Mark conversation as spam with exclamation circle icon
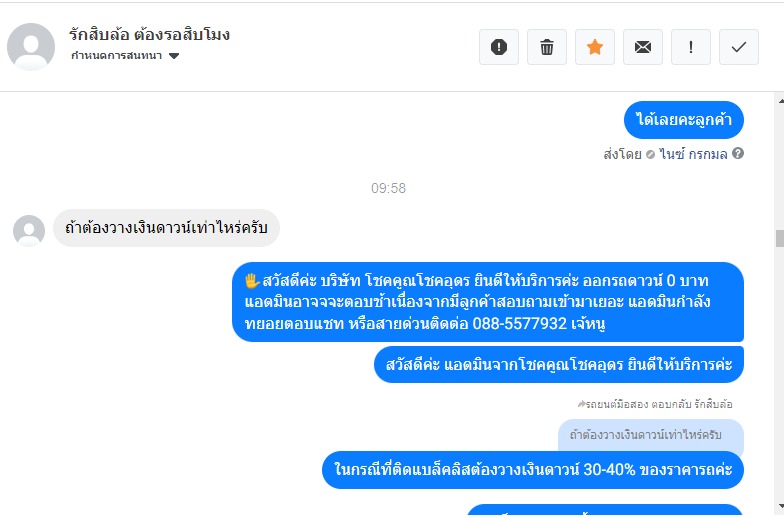The image size is (784, 518). [x=498, y=47]
